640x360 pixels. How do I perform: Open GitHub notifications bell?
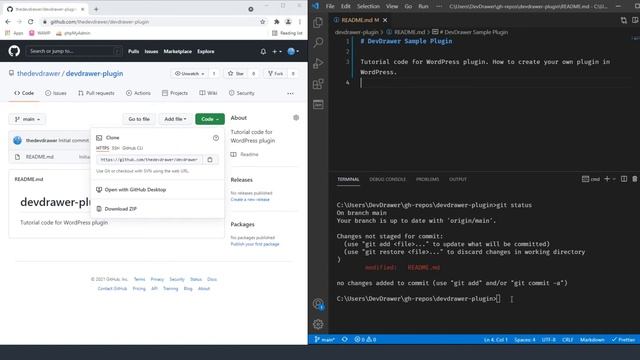pos(263,51)
